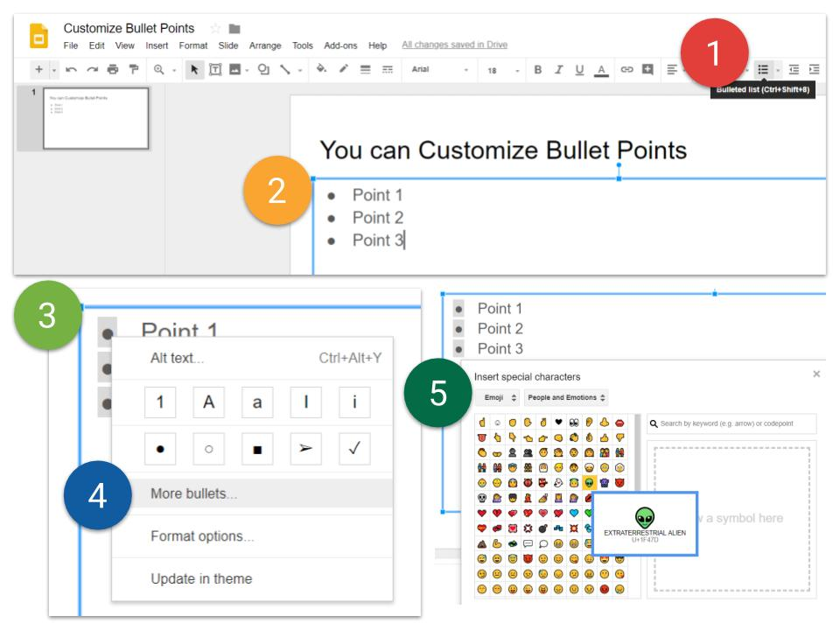The image size is (840, 630).
Task: Select the Text box tool
Action: (215, 69)
